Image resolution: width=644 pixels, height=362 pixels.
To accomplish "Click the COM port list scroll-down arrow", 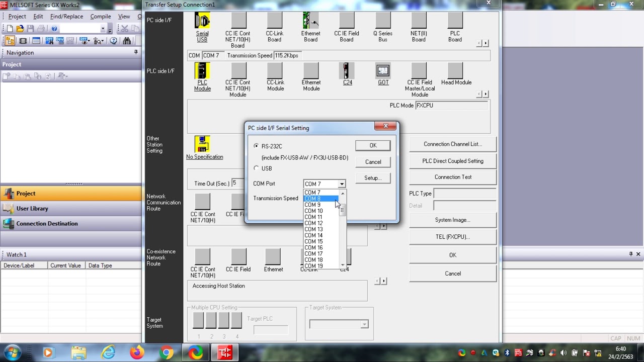I will click(343, 265).
